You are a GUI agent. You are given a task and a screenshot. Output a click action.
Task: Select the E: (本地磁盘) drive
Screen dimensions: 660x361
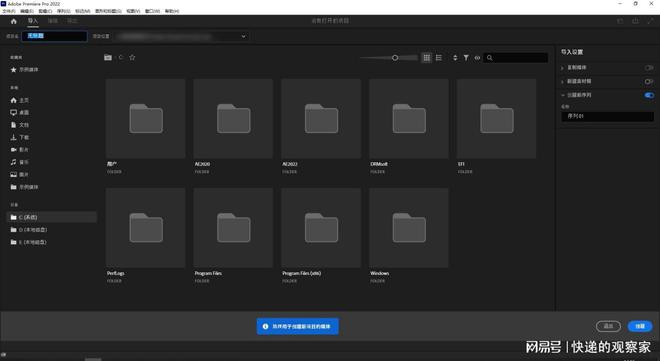29,242
